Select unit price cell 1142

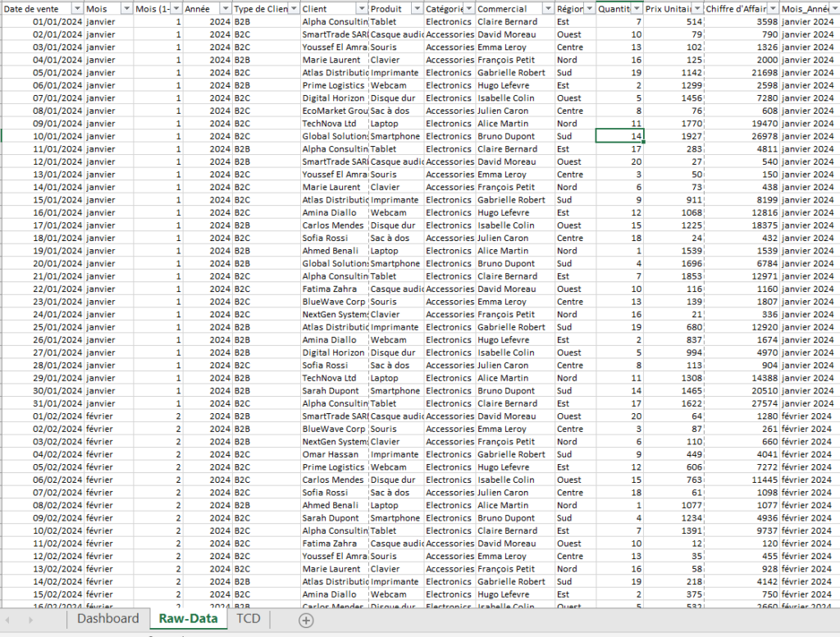coord(673,73)
